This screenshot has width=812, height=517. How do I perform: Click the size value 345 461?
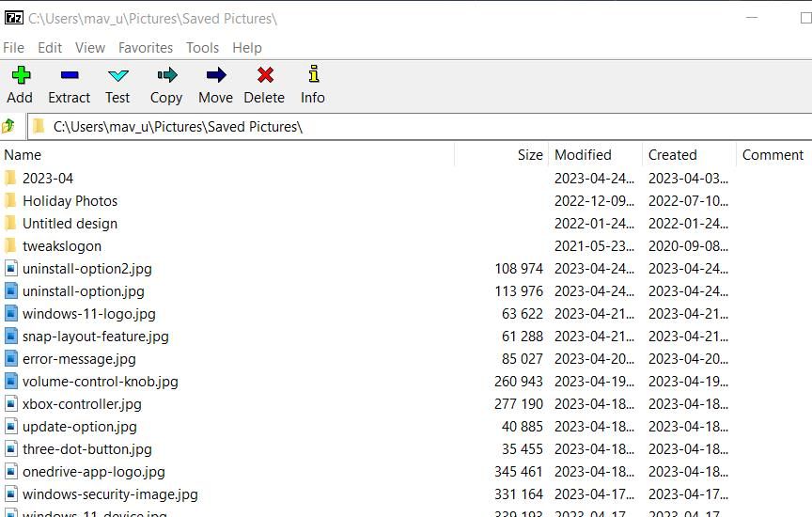(519, 472)
